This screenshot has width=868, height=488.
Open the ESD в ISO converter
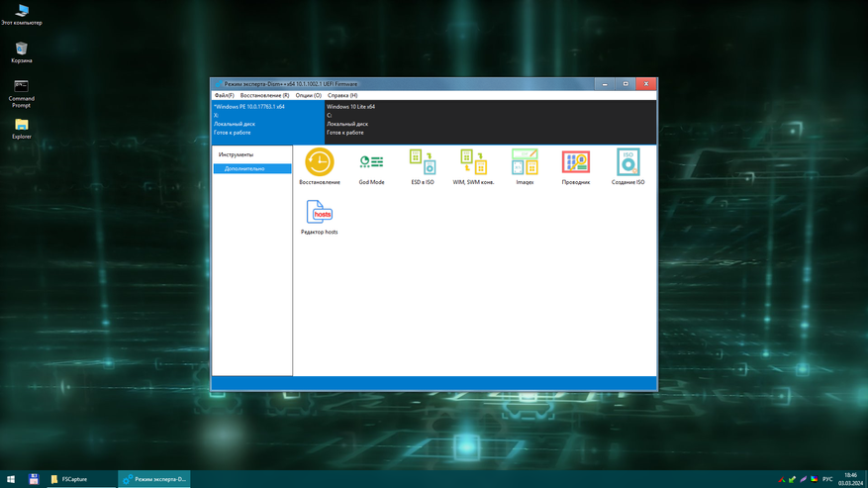(x=423, y=166)
